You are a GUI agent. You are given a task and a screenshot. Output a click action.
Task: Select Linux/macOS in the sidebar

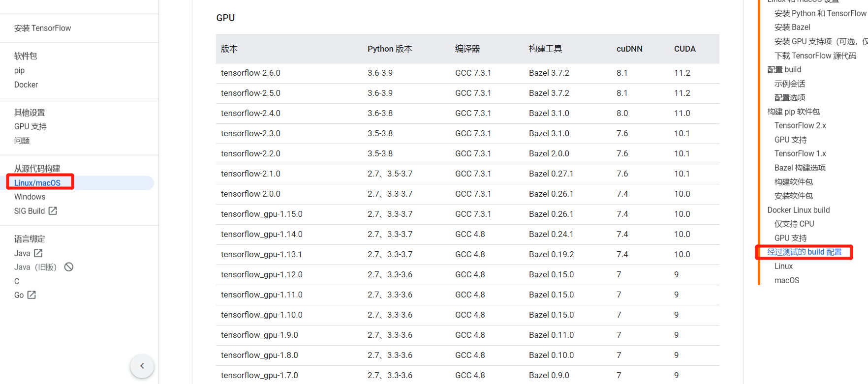pyautogui.click(x=37, y=183)
